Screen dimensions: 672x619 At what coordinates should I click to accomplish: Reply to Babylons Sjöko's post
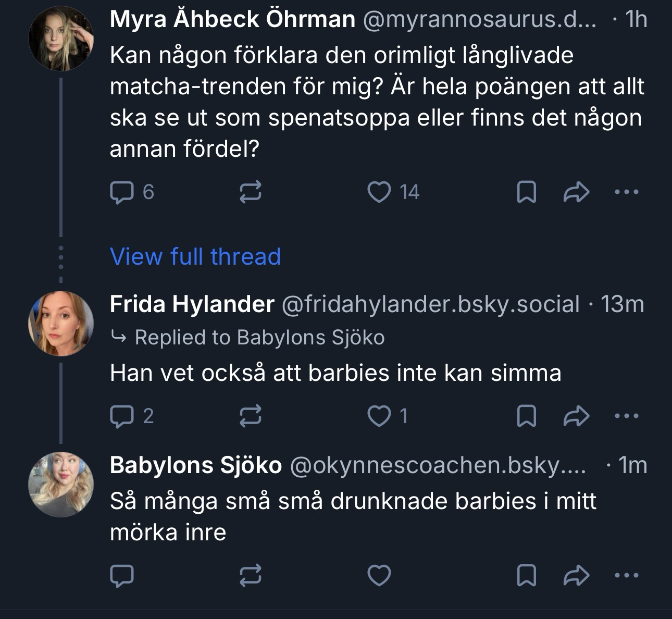pos(122,576)
